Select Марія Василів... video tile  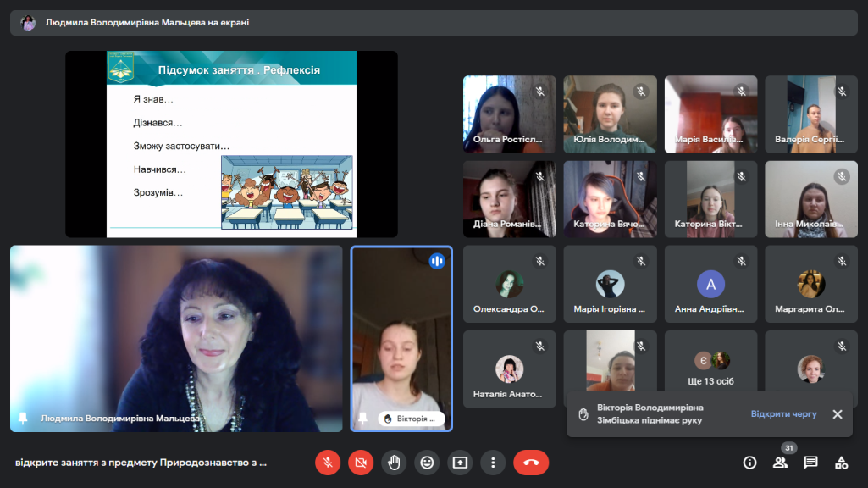tap(710, 114)
